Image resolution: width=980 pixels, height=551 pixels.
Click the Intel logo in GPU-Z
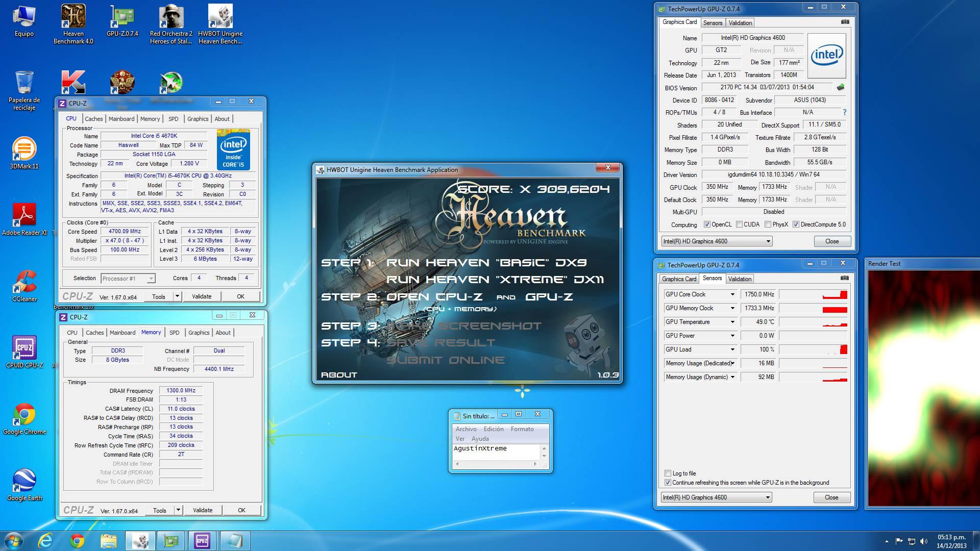pyautogui.click(x=827, y=56)
